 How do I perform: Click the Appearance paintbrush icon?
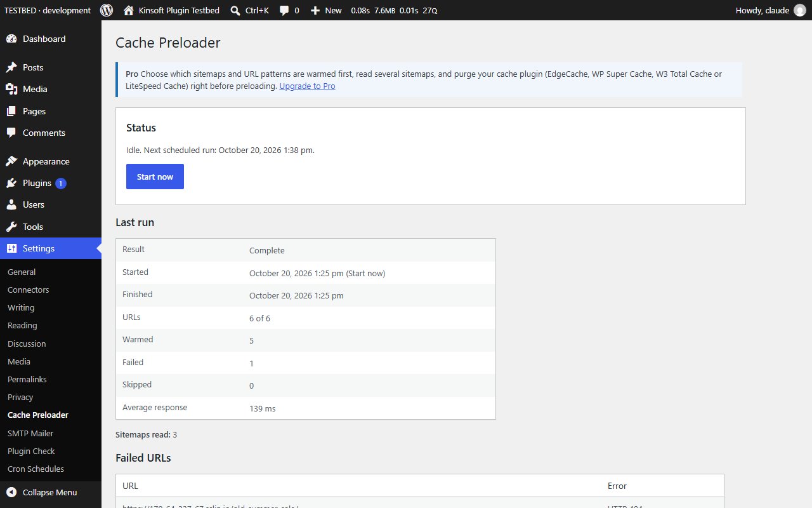tap(11, 161)
